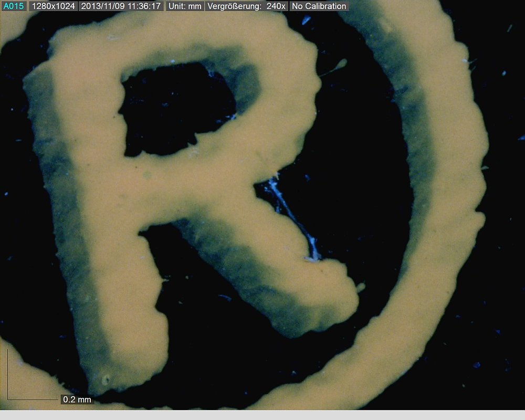
Task: Click the 0.2 mm scale label
Action: tap(77, 400)
